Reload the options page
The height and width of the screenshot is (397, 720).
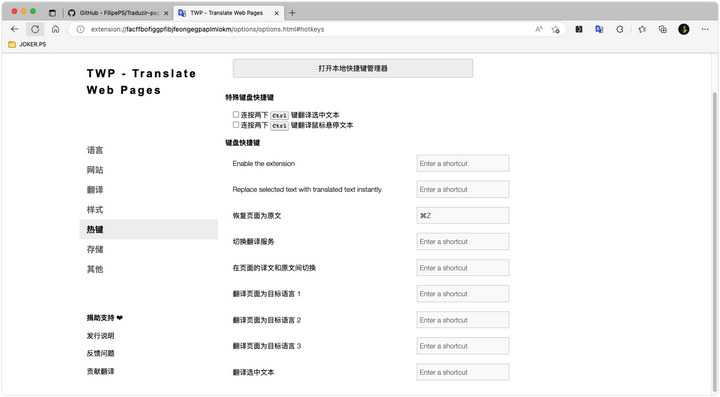click(x=35, y=29)
